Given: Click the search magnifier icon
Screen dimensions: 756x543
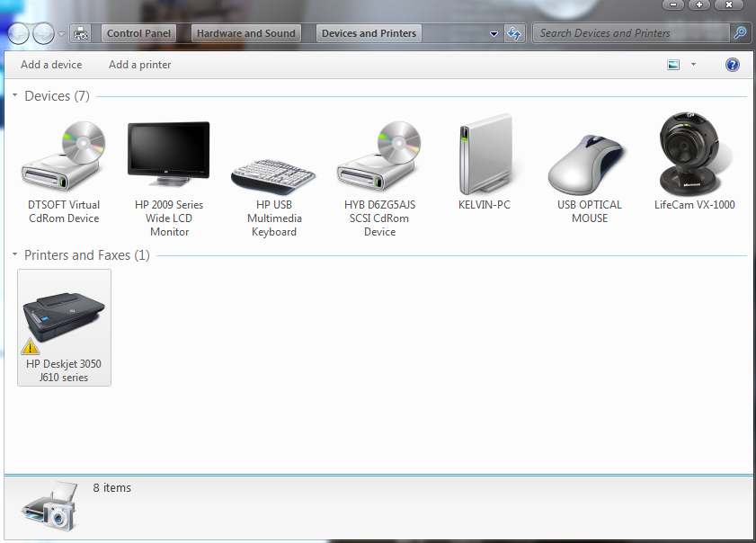Looking at the screenshot, I should tap(740, 32).
